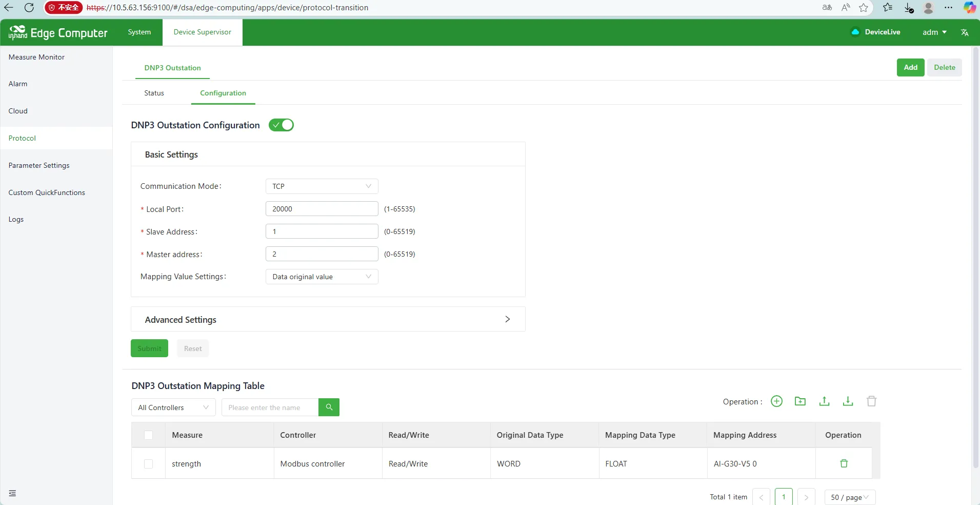The height and width of the screenshot is (505, 980).
Task: Click the Submit button
Action: pos(149,348)
